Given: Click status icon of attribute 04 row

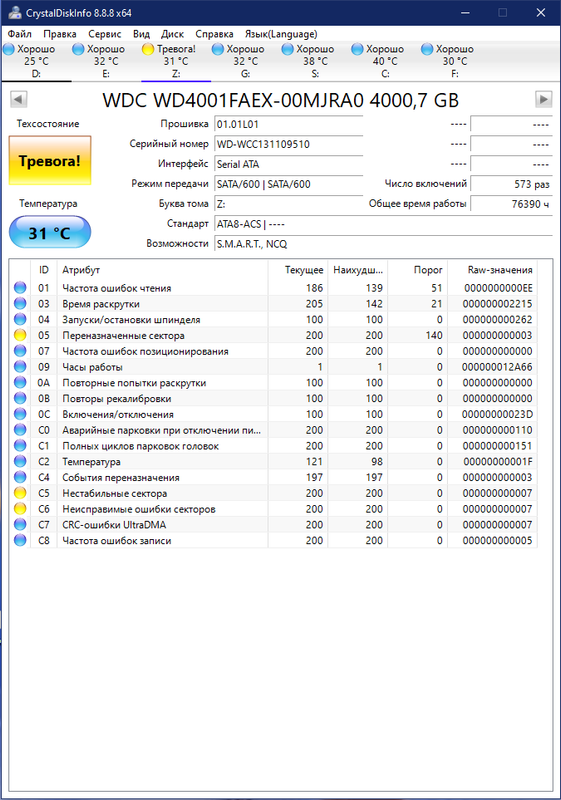Looking at the screenshot, I should click(x=20, y=319).
